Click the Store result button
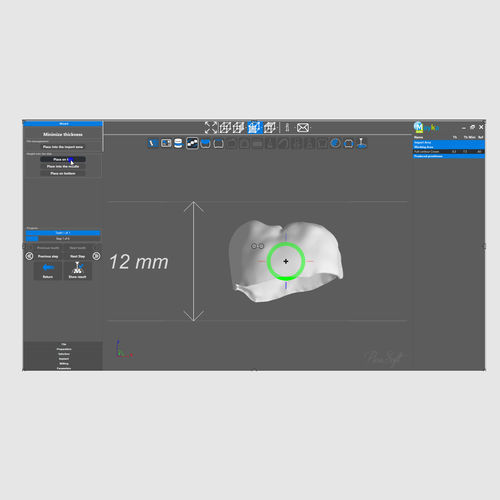 tap(77, 270)
